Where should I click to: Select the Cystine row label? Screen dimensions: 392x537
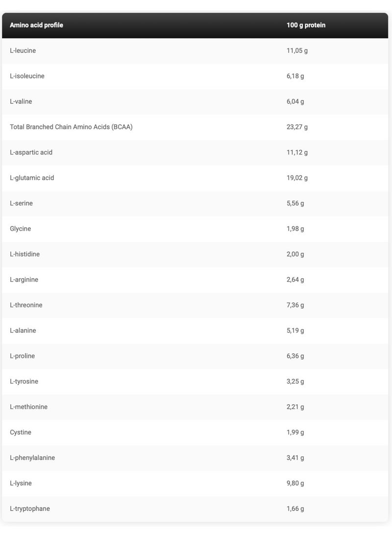pos(21,432)
